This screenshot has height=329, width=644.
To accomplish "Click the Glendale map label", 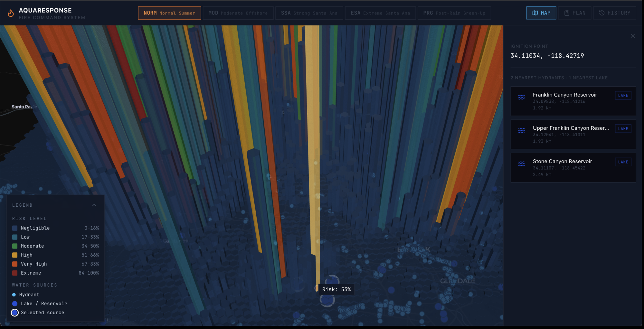I will [458, 281].
